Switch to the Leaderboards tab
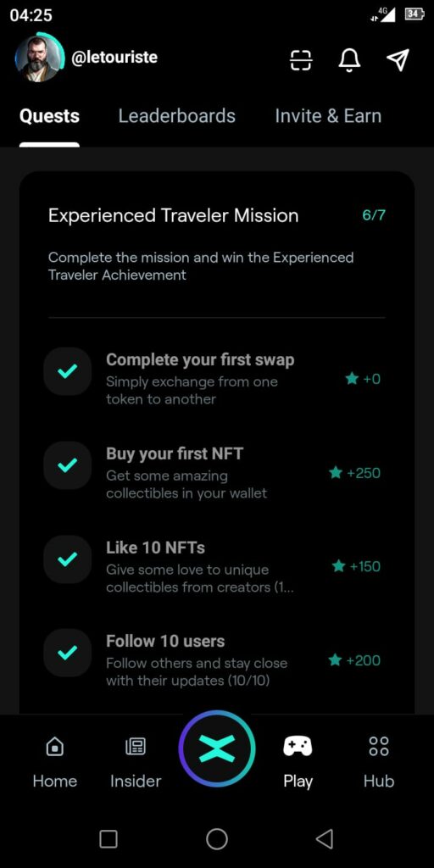The width and height of the screenshot is (434, 868). pos(176,115)
